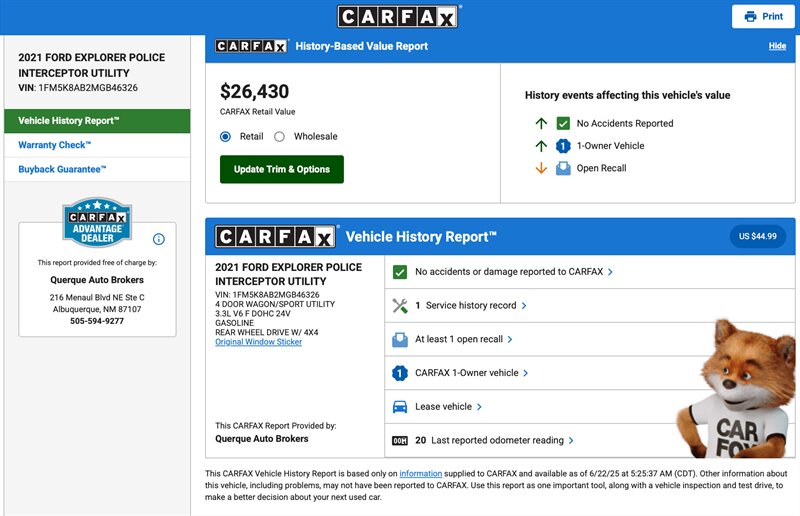Click odometer icon beside last reported reading
This screenshot has width=800, height=516.
click(400, 440)
